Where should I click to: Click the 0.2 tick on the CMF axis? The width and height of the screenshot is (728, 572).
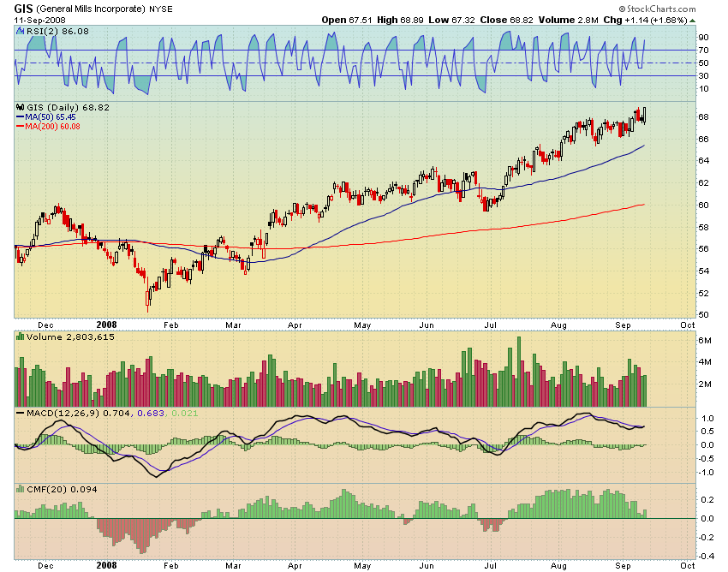707,499
